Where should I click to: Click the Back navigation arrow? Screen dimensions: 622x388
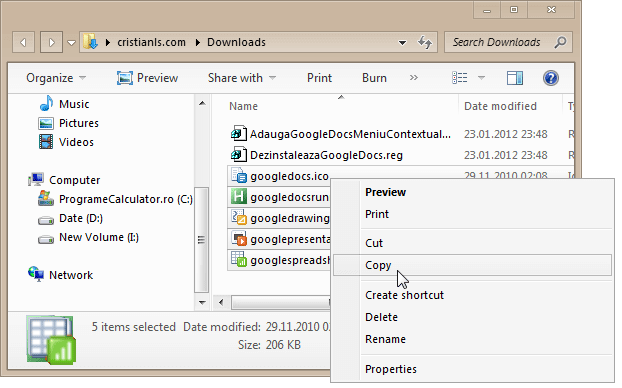tap(23, 42)
